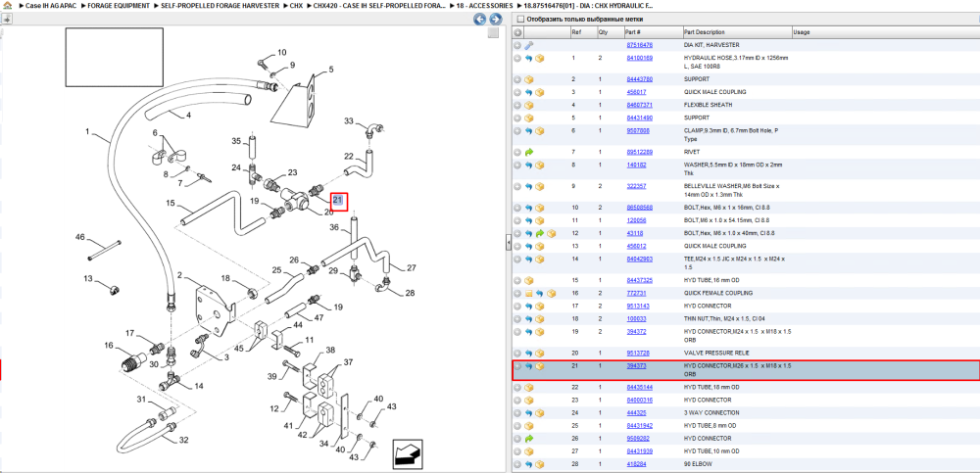Select callout 2 in the diagram
The image size is (980, 473).
coord(178,275)
